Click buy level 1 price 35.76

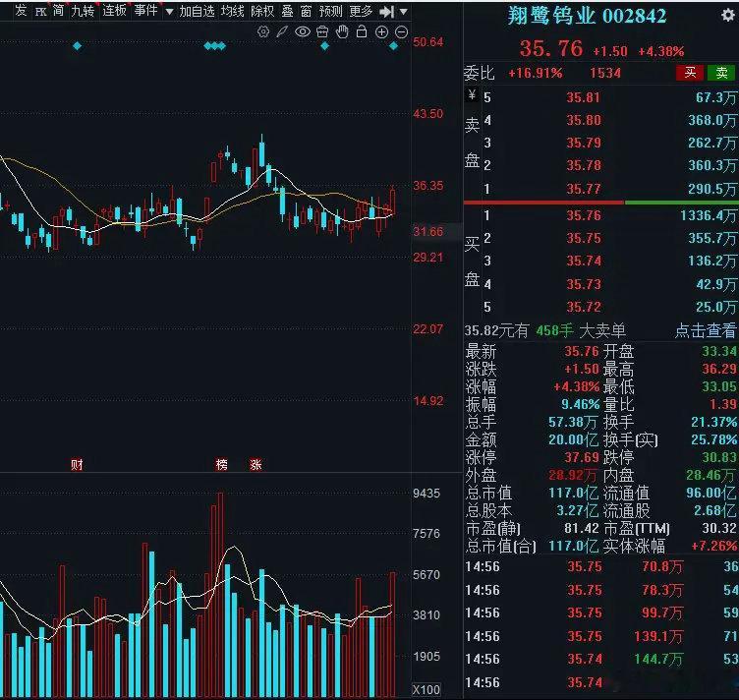(584, 215)
